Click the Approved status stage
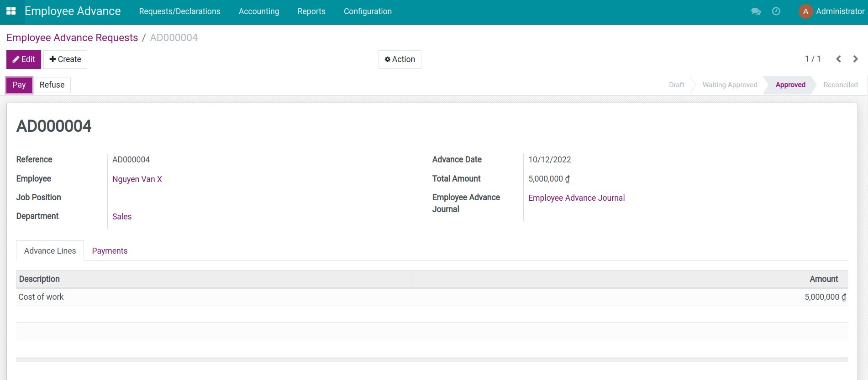 (790, 85)
